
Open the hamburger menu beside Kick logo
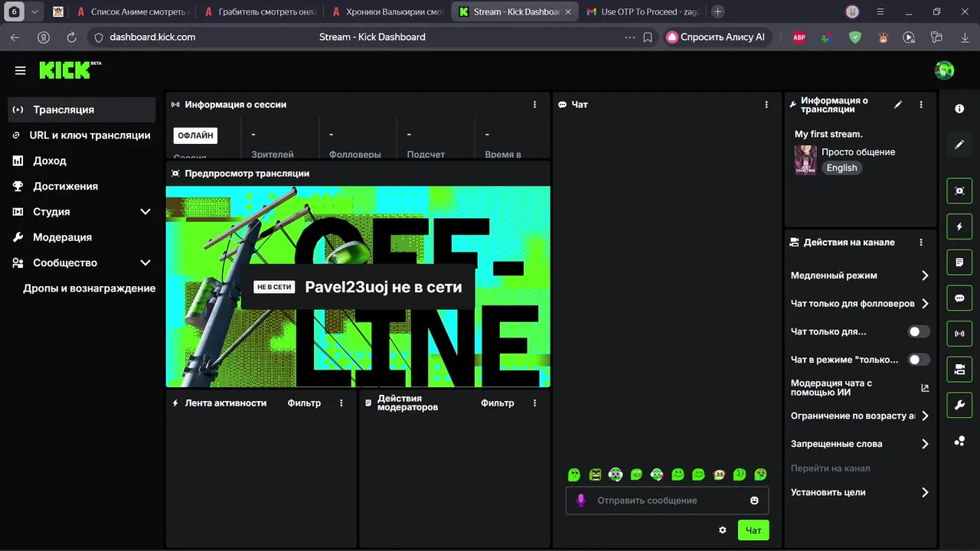pos(20,70)
